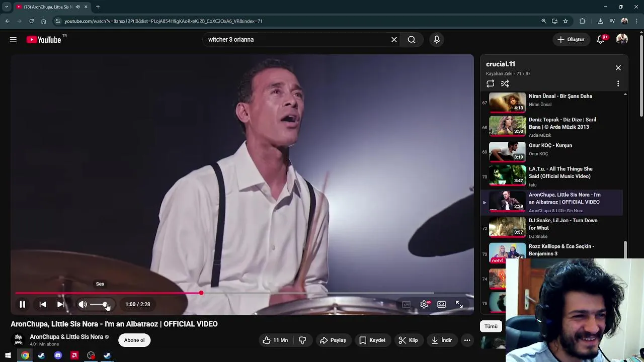Open the crucialL11 playlist title
644x362 pixels.
coord(501,64)
